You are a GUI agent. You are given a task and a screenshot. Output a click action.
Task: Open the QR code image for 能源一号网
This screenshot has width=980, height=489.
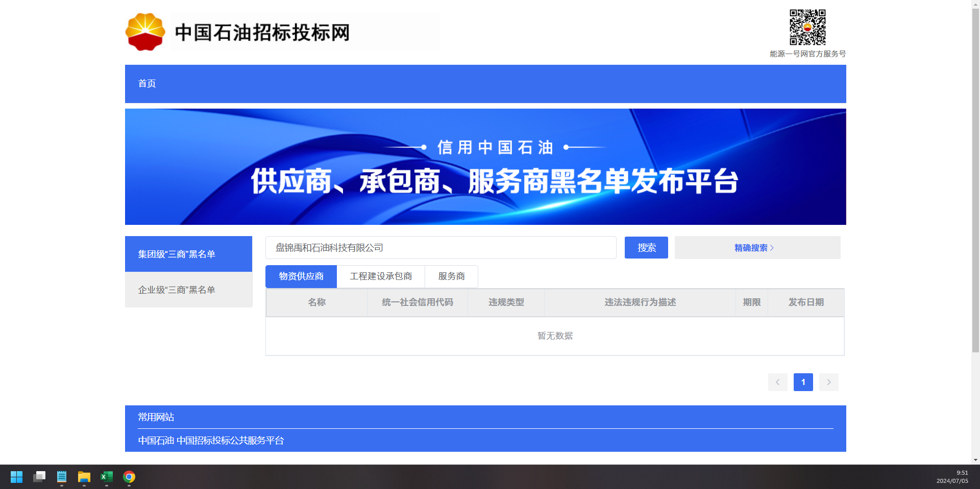(807, 28)
